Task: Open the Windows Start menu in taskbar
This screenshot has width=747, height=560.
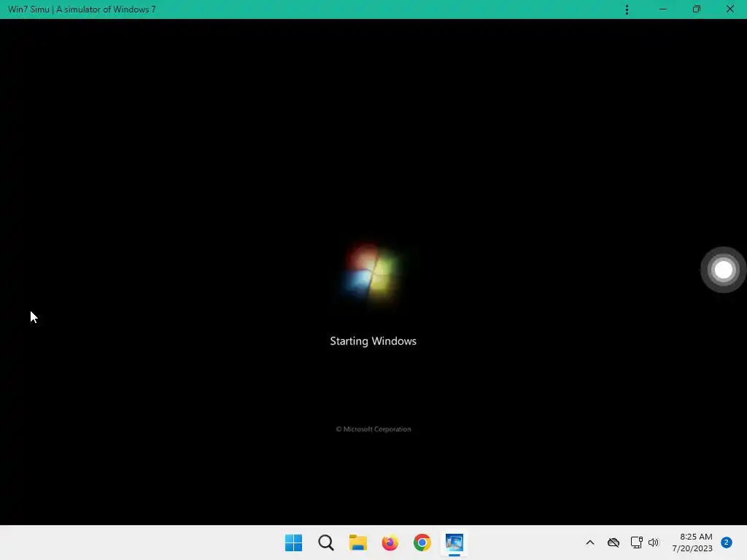Action: 293,542
